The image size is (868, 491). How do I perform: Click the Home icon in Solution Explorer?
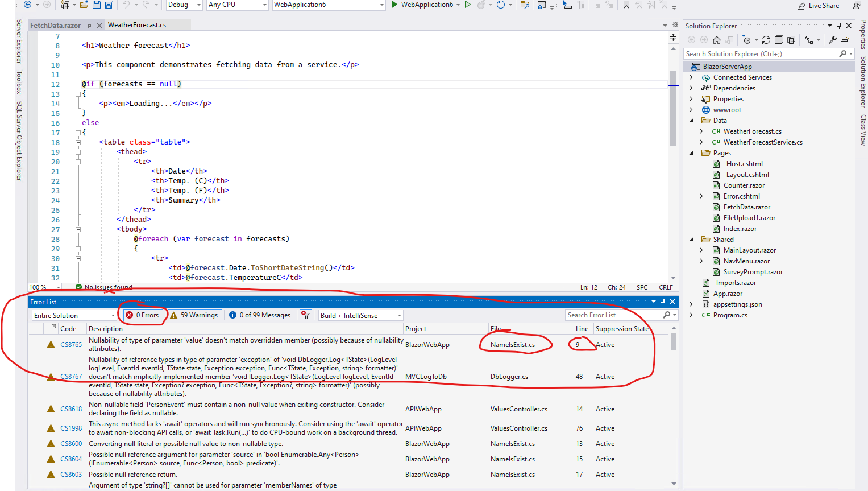[x=717, y=40]
